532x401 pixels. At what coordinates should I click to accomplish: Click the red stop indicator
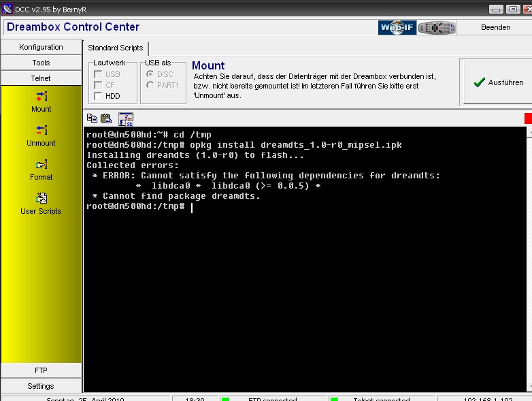528,118
